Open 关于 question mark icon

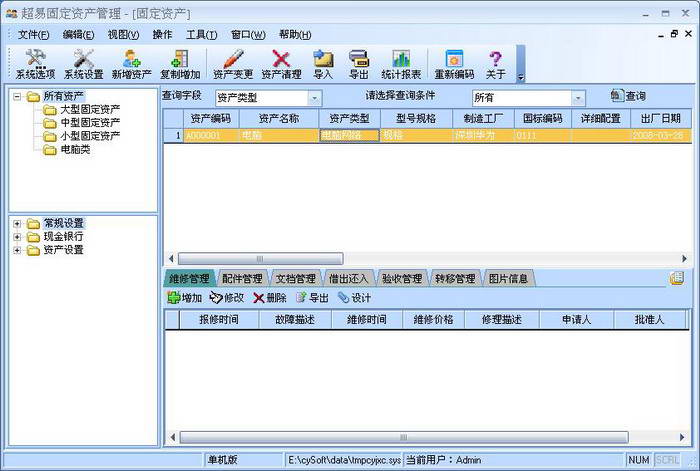tap(495, 64)
